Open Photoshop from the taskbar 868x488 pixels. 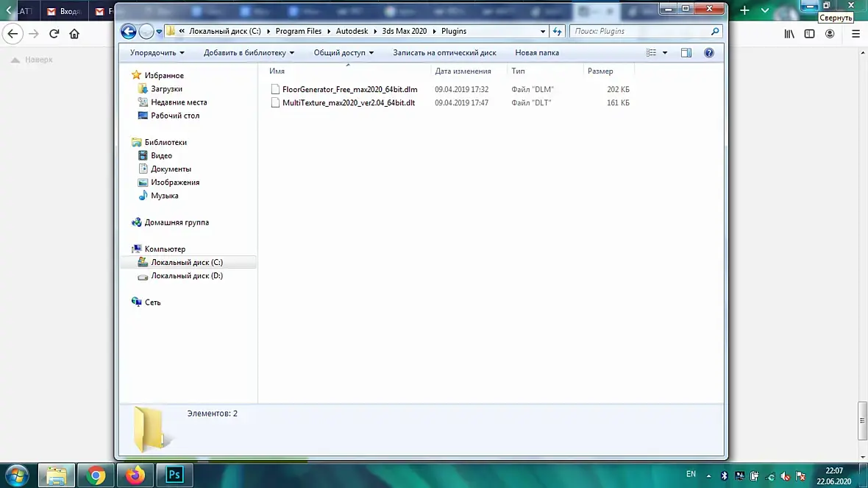coord(174,475)
